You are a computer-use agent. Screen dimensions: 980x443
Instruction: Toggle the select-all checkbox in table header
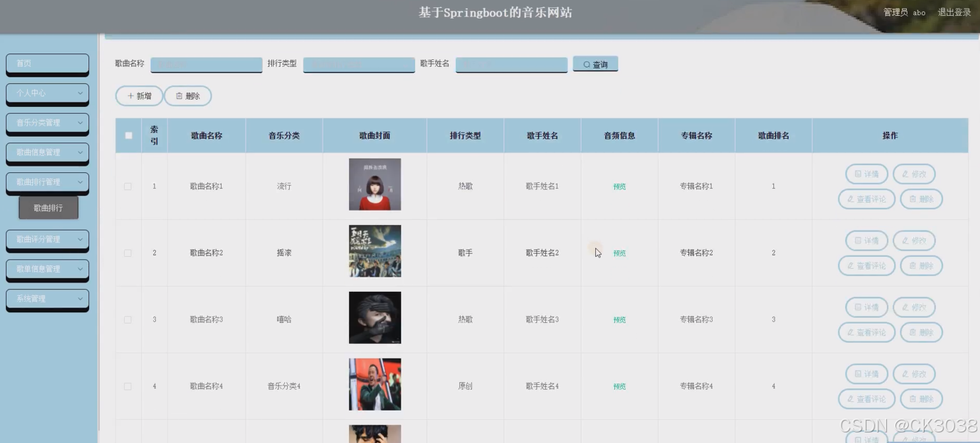pyautogui.click(x=129, y=135)
